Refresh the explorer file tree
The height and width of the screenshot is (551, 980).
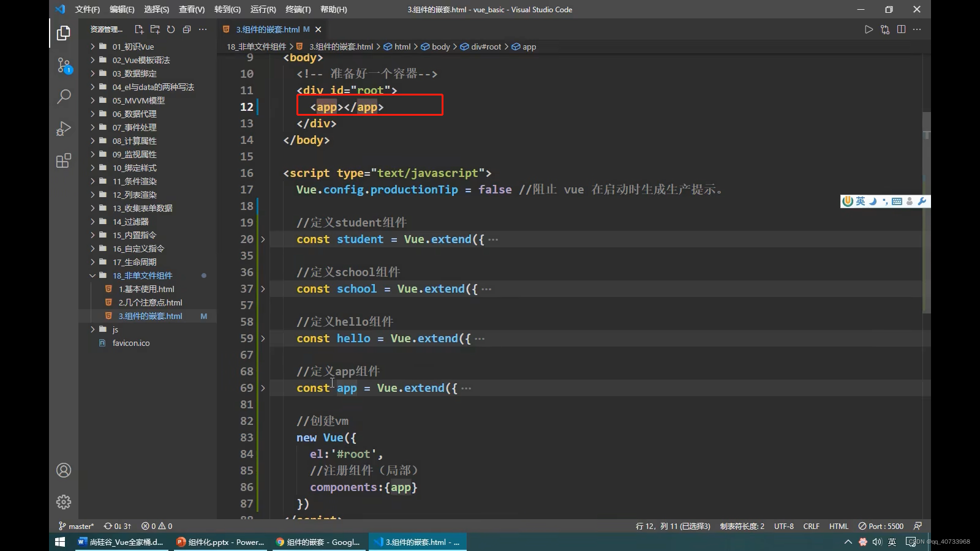171,29
